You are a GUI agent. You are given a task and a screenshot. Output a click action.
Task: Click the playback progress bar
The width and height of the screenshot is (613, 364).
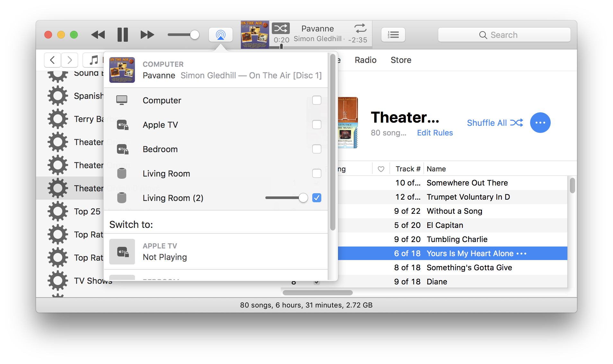tap(321, 47)
